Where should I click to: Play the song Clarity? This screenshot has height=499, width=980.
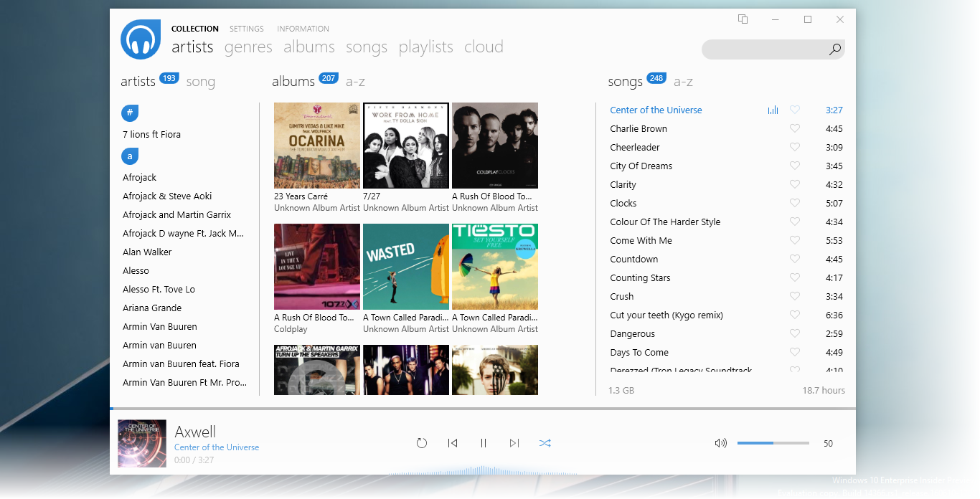pos(623,184)
